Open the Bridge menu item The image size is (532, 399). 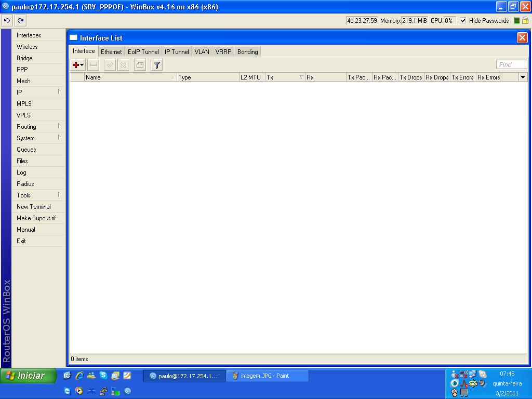click(38, 58)
